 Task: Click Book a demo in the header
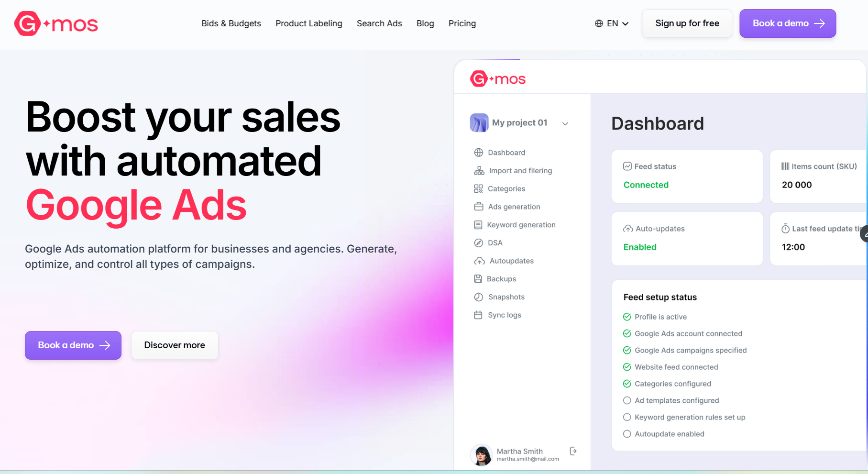[x=788, y=23]
